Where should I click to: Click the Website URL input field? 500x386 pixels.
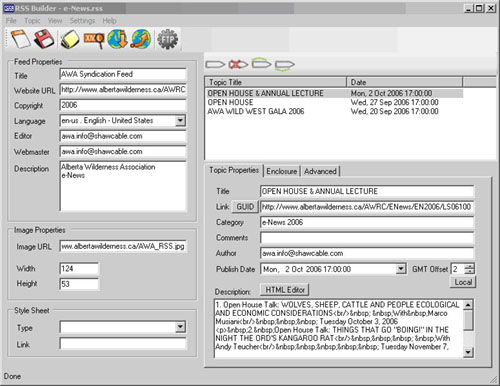click(123, 89)
